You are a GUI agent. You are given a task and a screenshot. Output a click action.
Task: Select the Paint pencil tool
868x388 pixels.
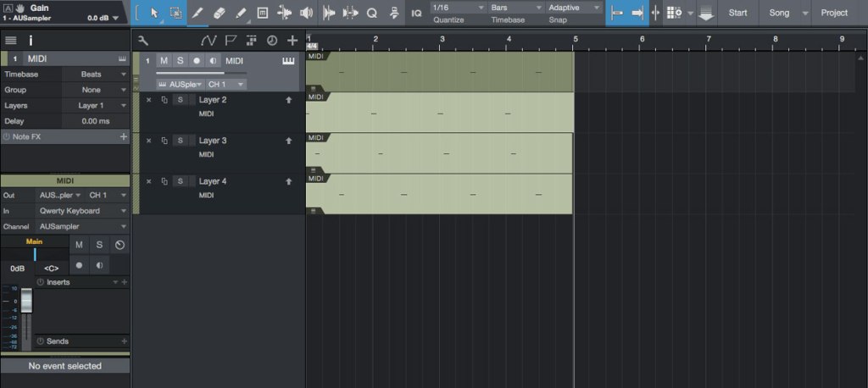tap(241, 13)
